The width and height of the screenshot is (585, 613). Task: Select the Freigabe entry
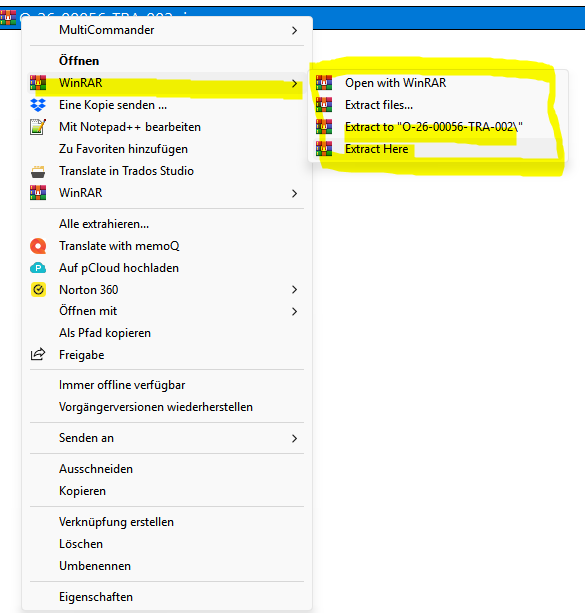(167, 355)
